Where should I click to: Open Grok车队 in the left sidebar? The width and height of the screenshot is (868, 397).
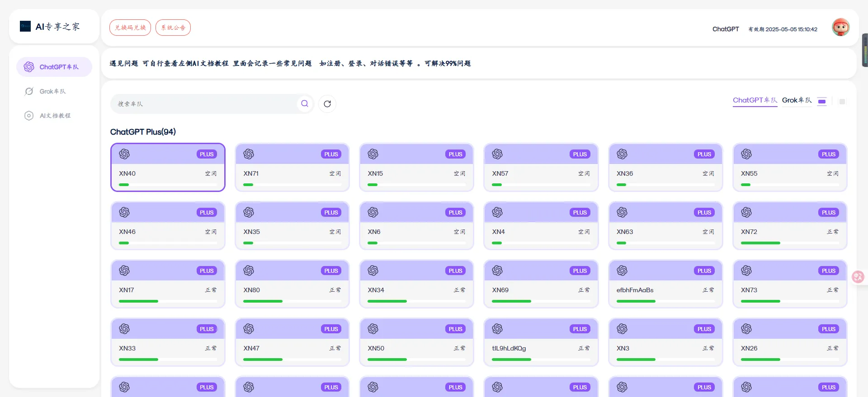pos(54,91)
